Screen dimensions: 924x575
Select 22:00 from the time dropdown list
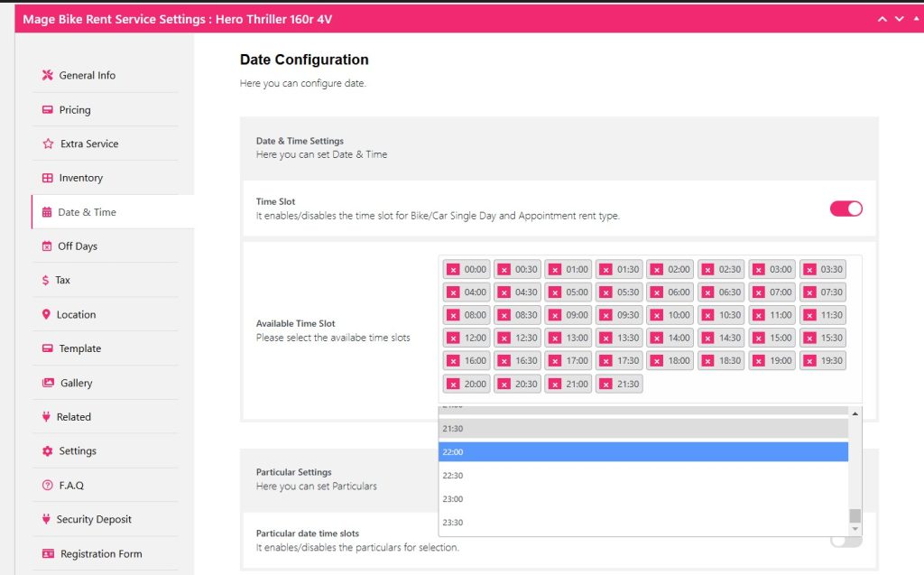click(x=642, y=452)
